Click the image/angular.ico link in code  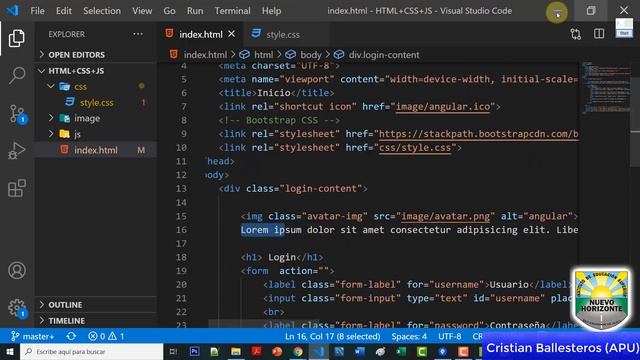click(x=443, y=107)
